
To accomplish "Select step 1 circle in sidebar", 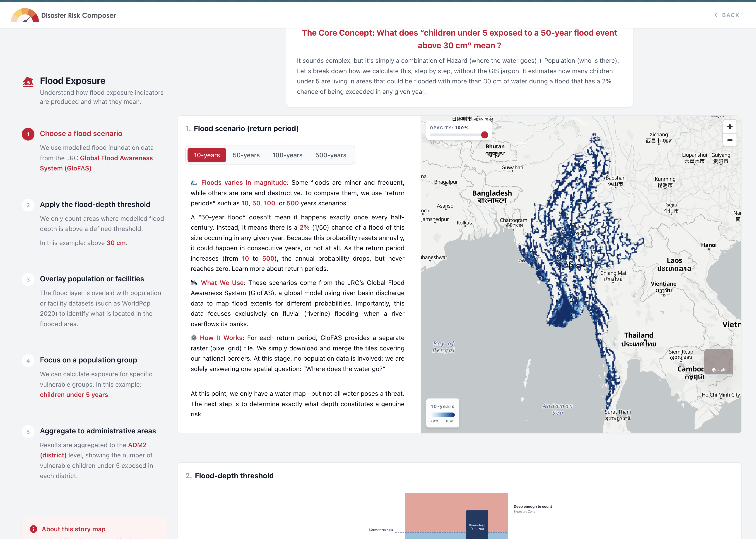I will click(28, 134).
